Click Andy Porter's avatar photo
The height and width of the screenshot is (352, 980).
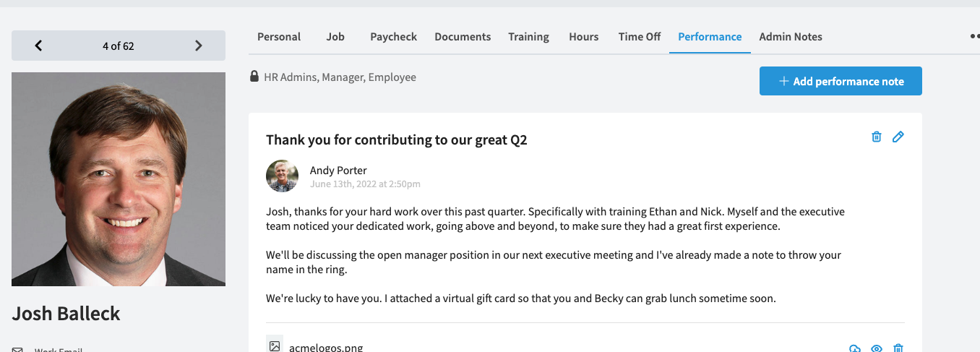tap(283, 176)
